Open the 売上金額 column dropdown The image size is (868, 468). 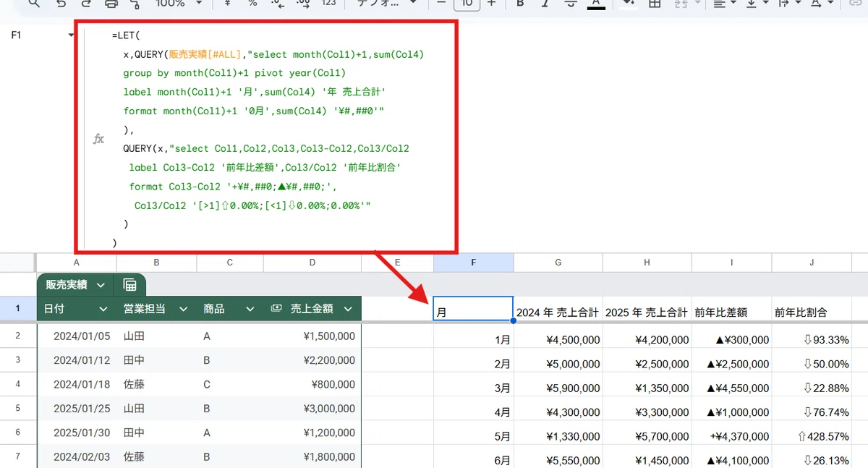click(348, 309)
